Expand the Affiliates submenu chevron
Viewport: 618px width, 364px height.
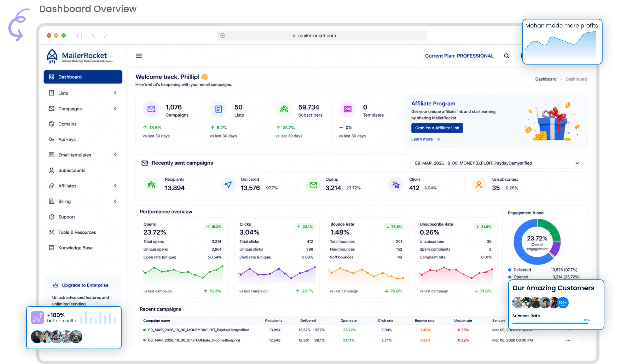coord(115,186)
